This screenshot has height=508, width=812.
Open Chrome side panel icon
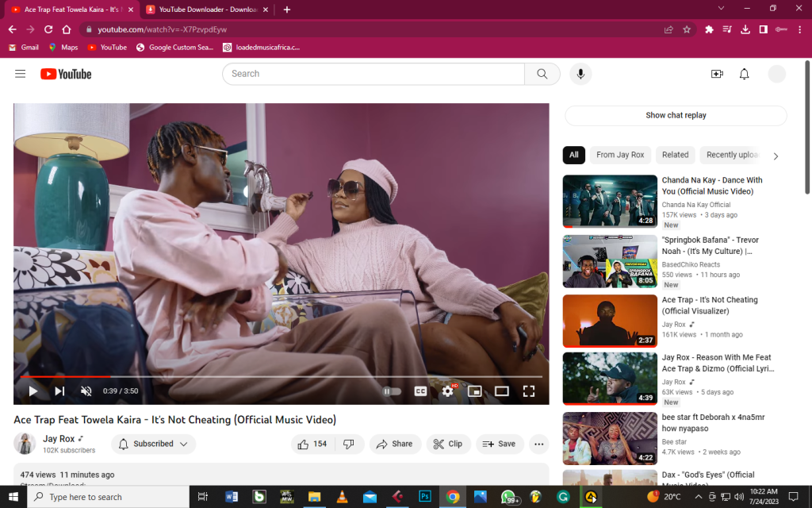pos(764,29)
